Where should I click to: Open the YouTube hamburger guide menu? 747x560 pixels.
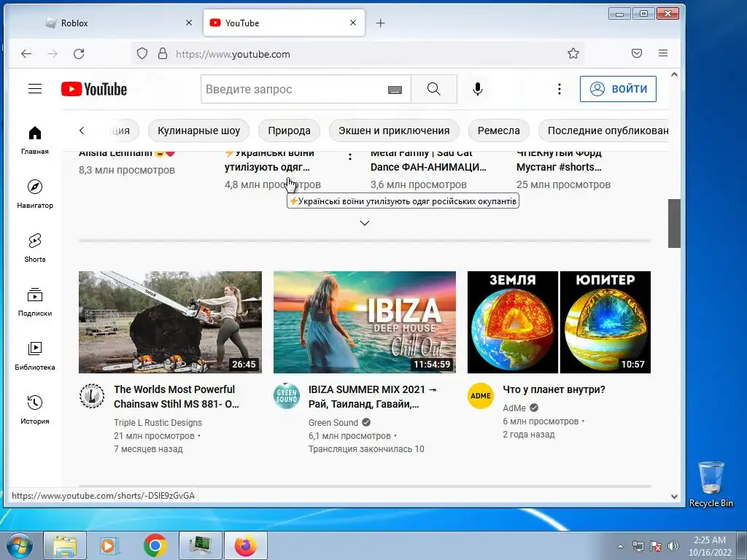35,88
